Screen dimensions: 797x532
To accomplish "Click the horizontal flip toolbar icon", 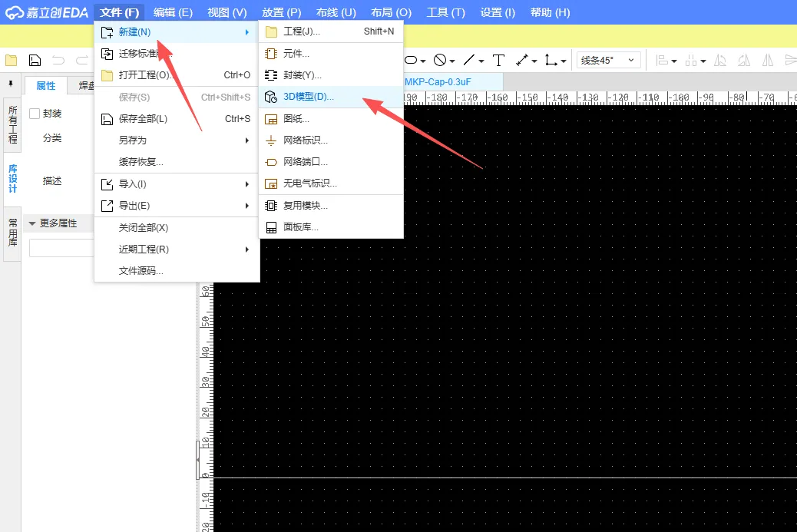I will click(768, 61).
